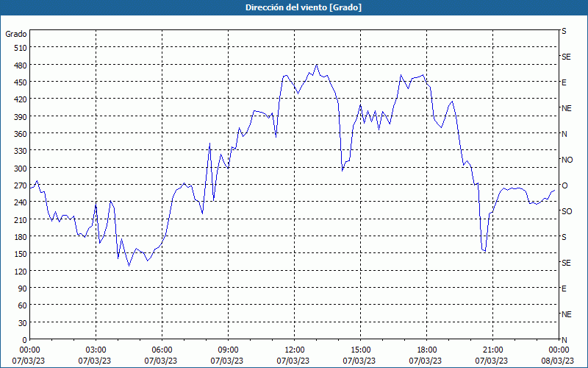
Task: Click the 09:00 time label
Action: 228,350
